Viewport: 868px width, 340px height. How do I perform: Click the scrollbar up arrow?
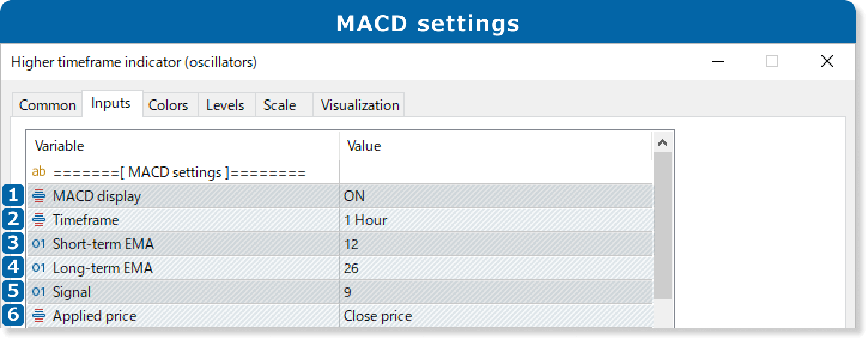(662, 143)
